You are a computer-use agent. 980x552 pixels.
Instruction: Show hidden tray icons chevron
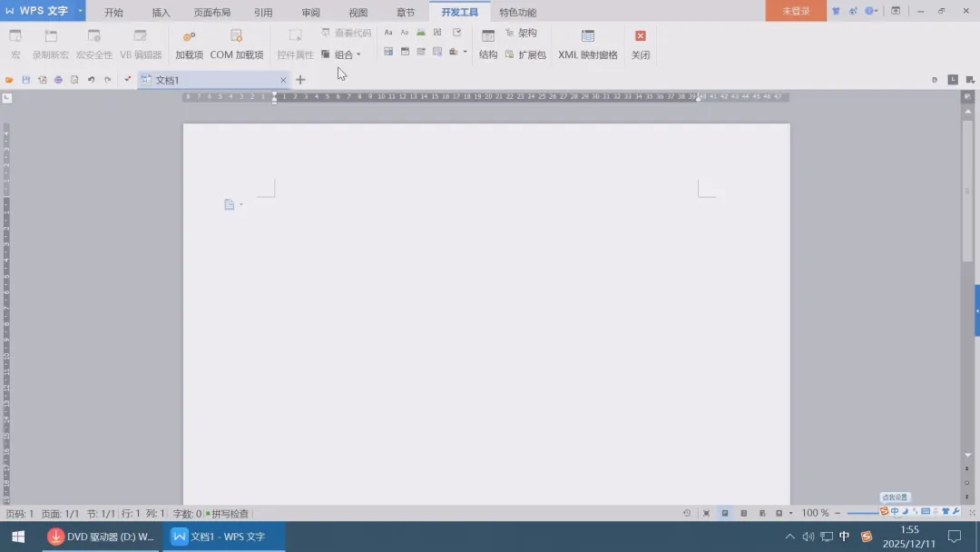790,537
